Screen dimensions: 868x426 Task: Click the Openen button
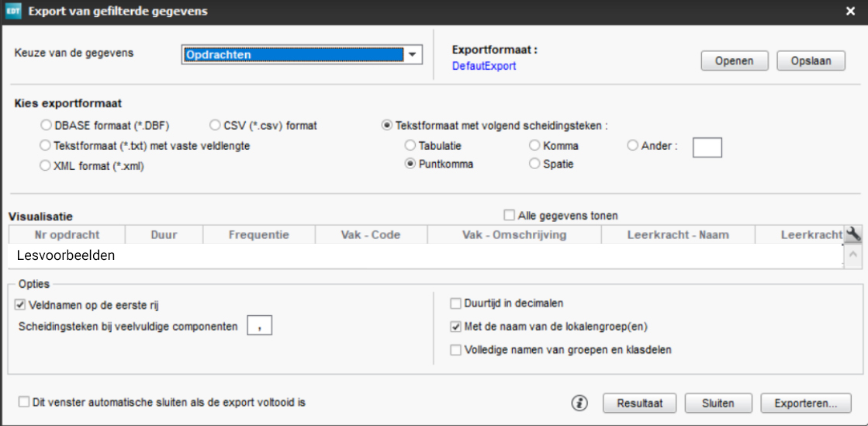click(734, 61)
